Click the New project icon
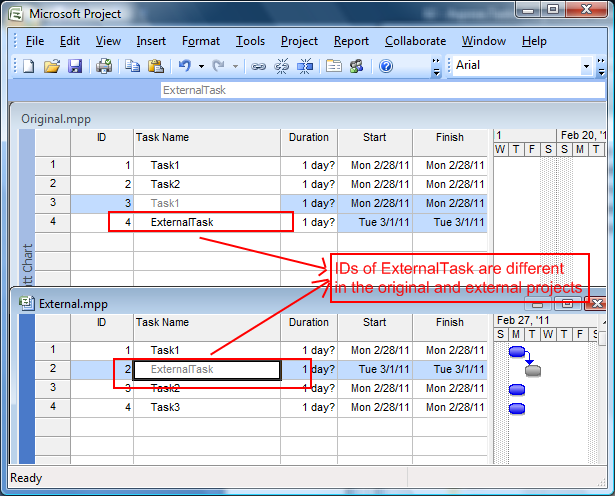Image resolution: width=615 pixels, height=496 pixels. [28, 66]
